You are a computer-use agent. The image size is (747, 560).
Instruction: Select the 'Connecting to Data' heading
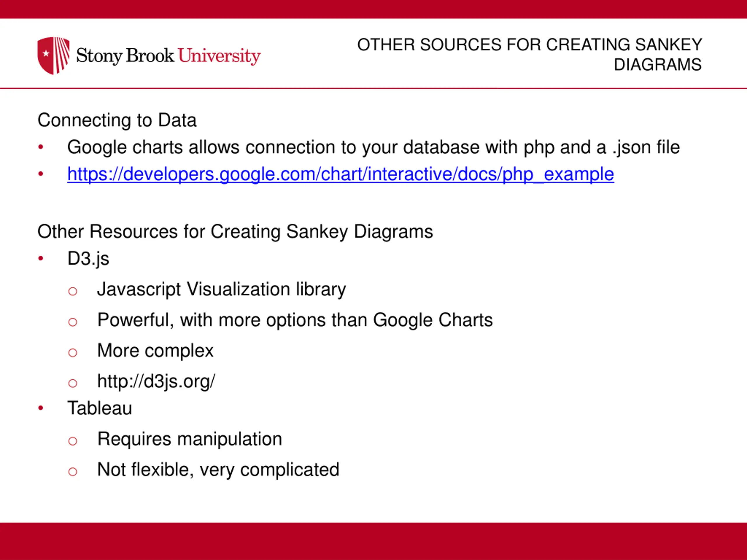[117, 120]
